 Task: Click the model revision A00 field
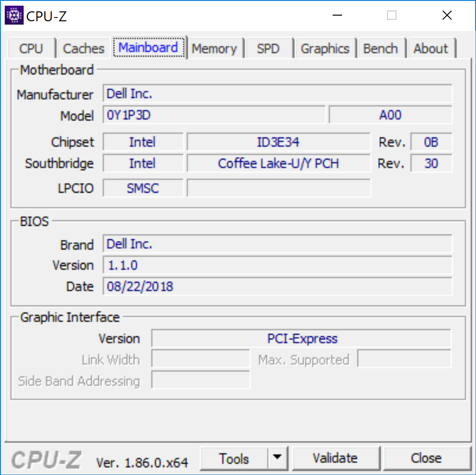click(391, 114)
